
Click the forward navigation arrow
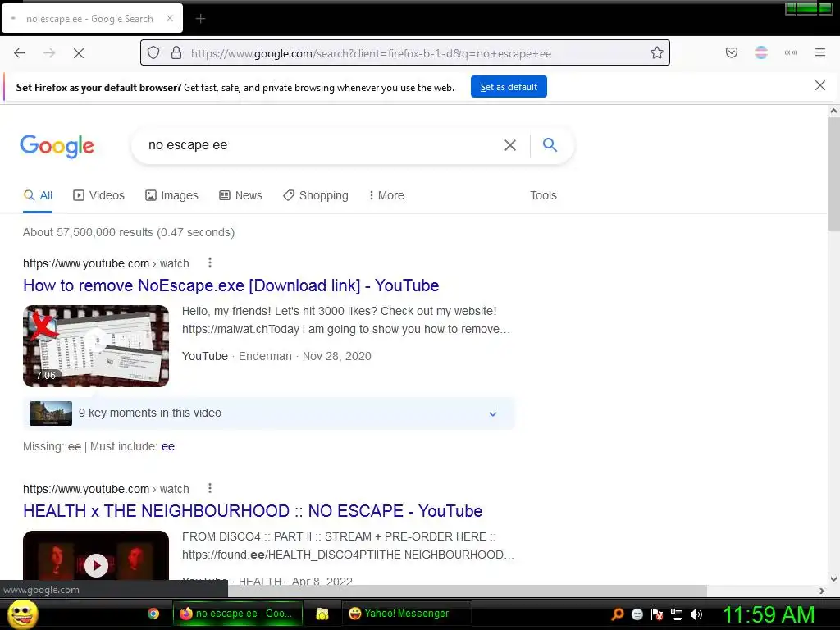[x=49, y=53]
